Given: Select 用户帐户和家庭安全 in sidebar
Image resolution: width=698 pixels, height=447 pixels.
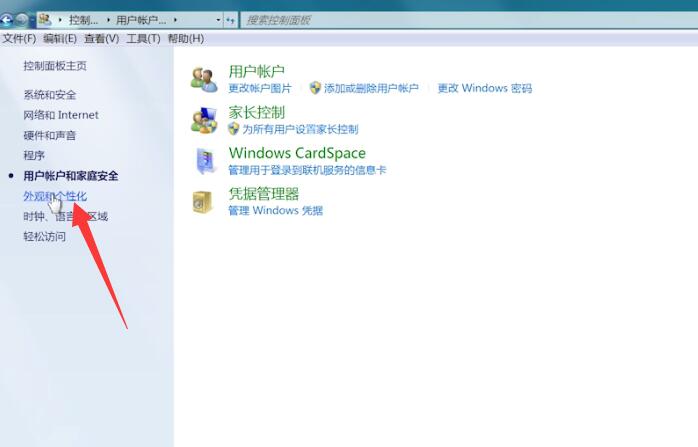Looking at the screenshot, I should [x=71, y=176].
